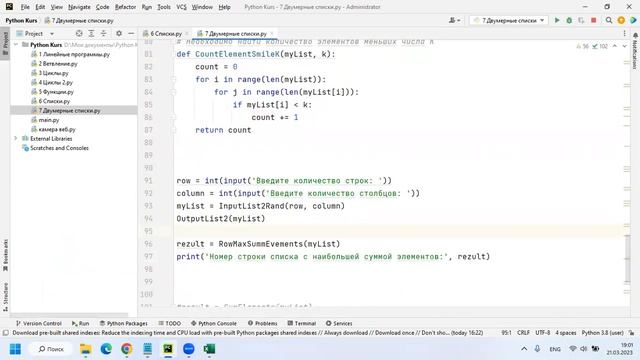This screenshot has width=640, height=360.
Task: Show hidden system tray icons chevron
Action: pyautogui.click(x=524, y=349)
